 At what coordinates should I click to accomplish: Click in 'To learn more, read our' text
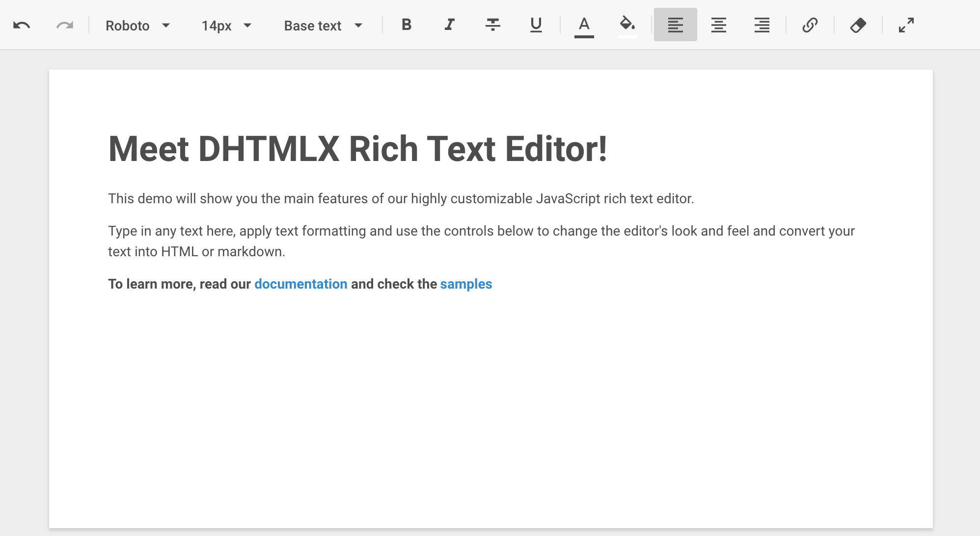pos(179,284)
